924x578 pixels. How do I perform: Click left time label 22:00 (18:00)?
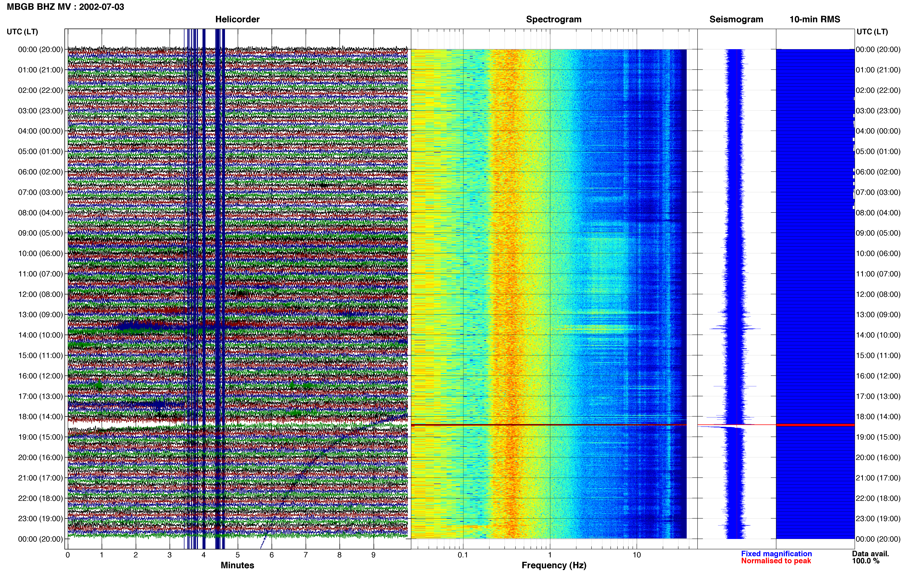[41, 498]
